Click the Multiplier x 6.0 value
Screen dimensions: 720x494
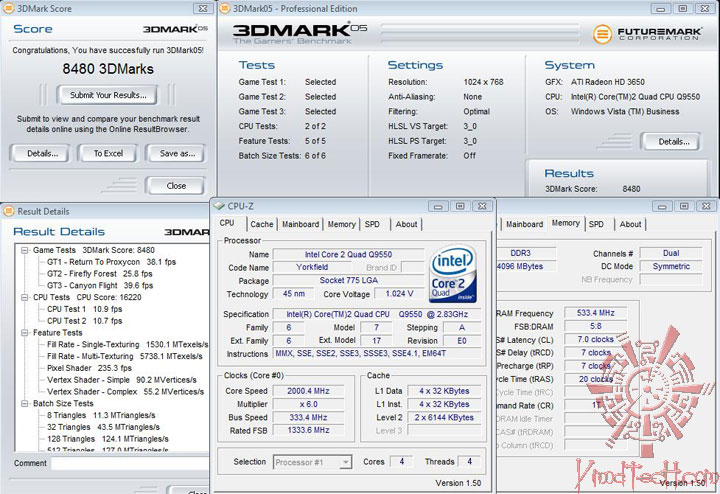click(309, 404)
